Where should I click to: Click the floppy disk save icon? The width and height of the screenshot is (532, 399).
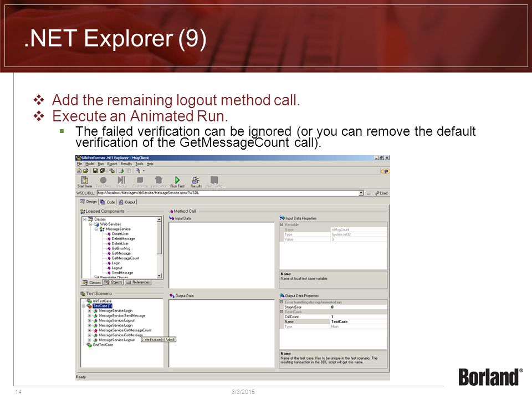(95, 171)
